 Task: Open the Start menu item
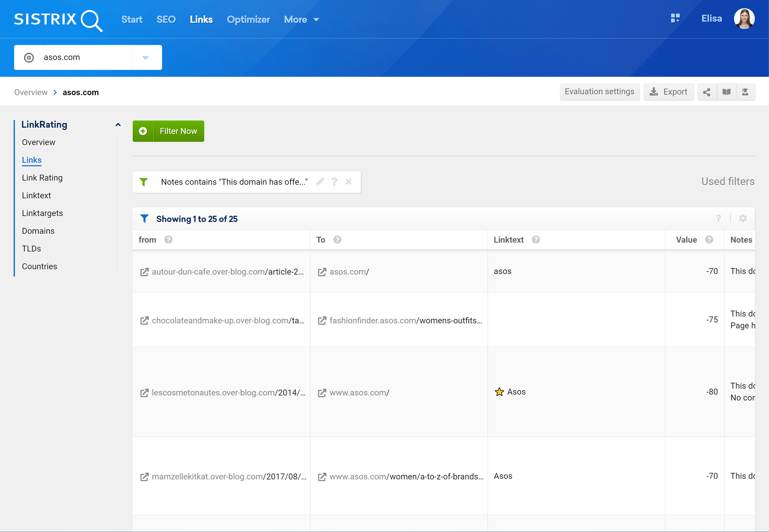click(x=132, y=20)
